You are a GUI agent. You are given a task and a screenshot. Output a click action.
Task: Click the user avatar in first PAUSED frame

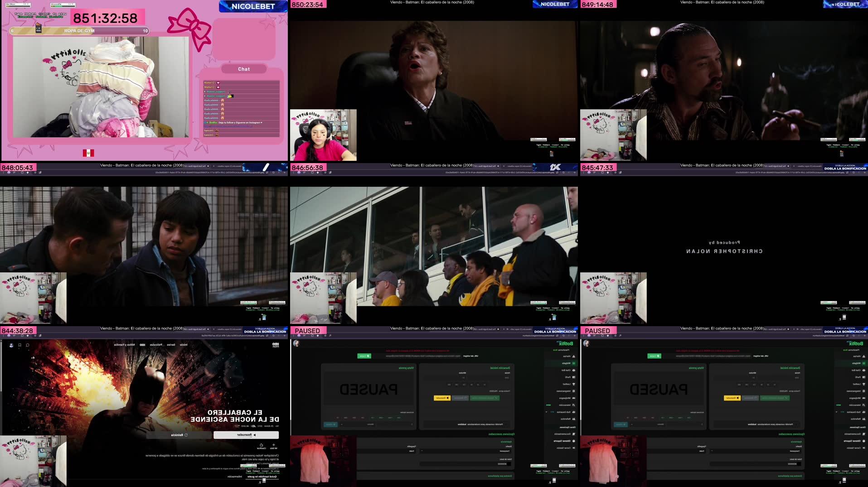[296, 343]
